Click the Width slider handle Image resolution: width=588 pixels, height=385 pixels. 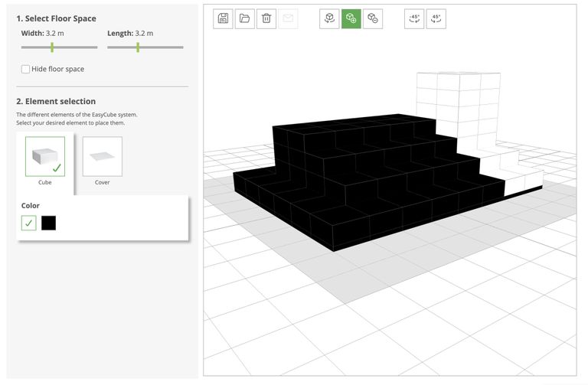pos(52,47)
